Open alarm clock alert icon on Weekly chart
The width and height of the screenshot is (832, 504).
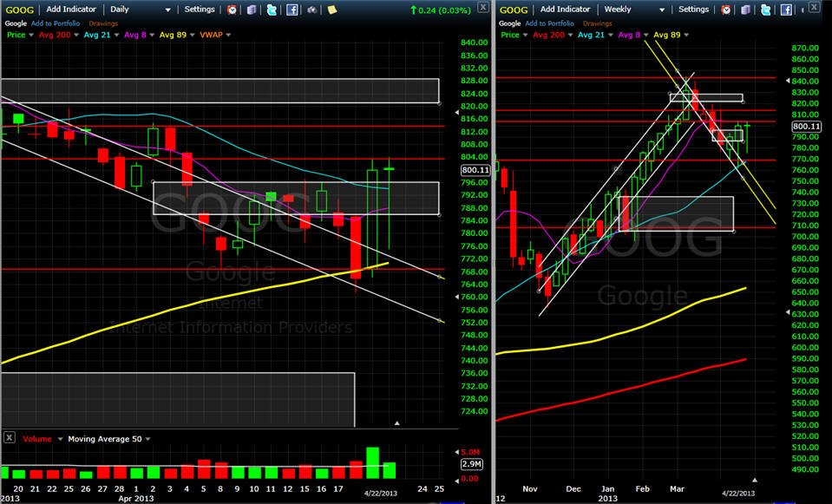(x=726, y=10)
